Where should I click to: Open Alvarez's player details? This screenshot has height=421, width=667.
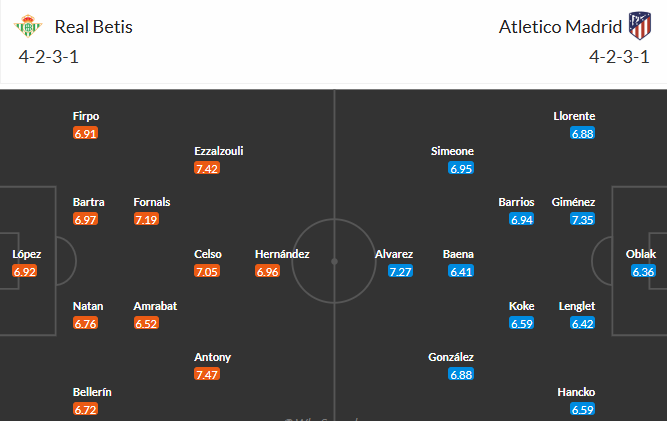coord(394,254)
